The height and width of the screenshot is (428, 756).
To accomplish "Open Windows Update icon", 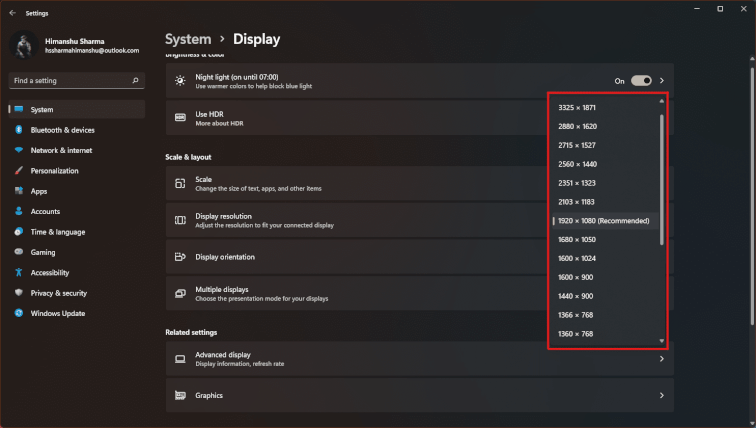I will (x=19, y=313).
